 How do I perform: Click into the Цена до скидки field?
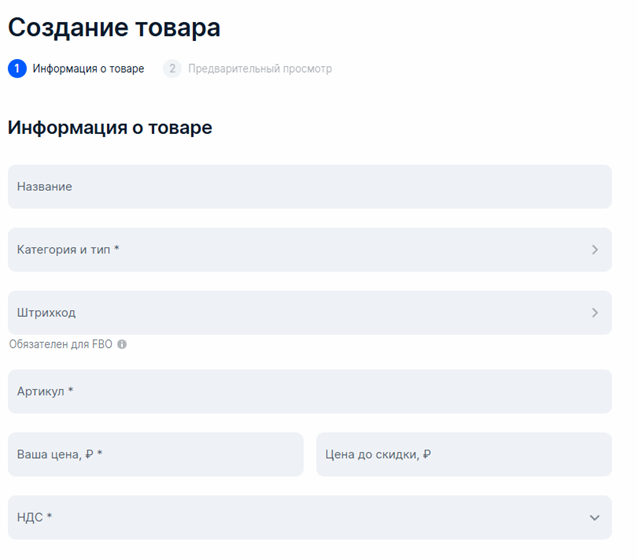tap(463, 455)
